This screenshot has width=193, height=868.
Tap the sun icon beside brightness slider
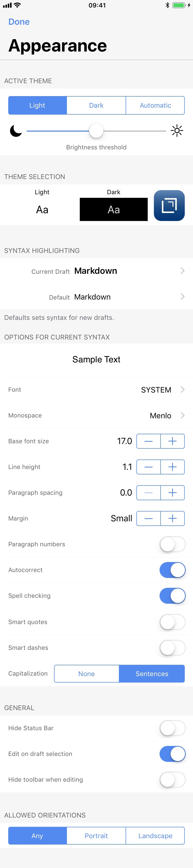177,131
